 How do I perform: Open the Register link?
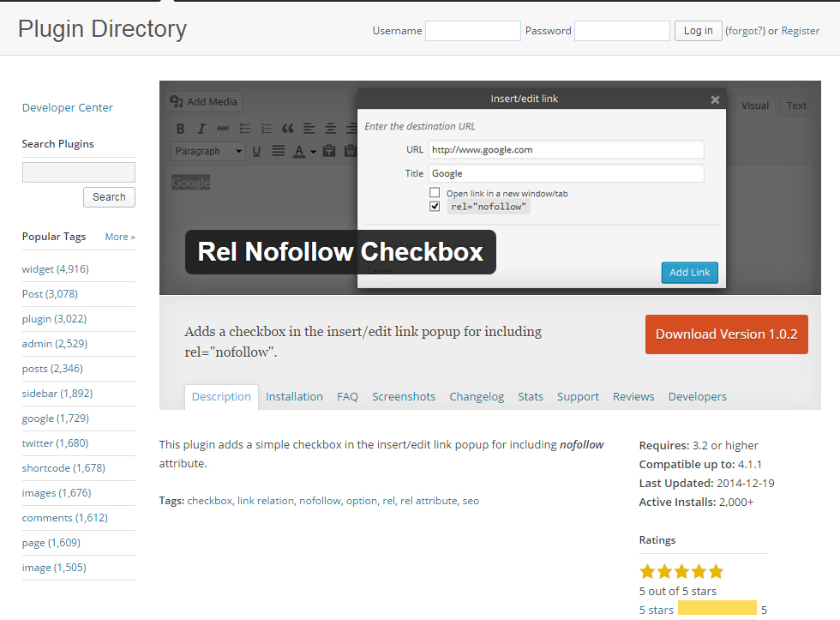click(x=801, y=31)
